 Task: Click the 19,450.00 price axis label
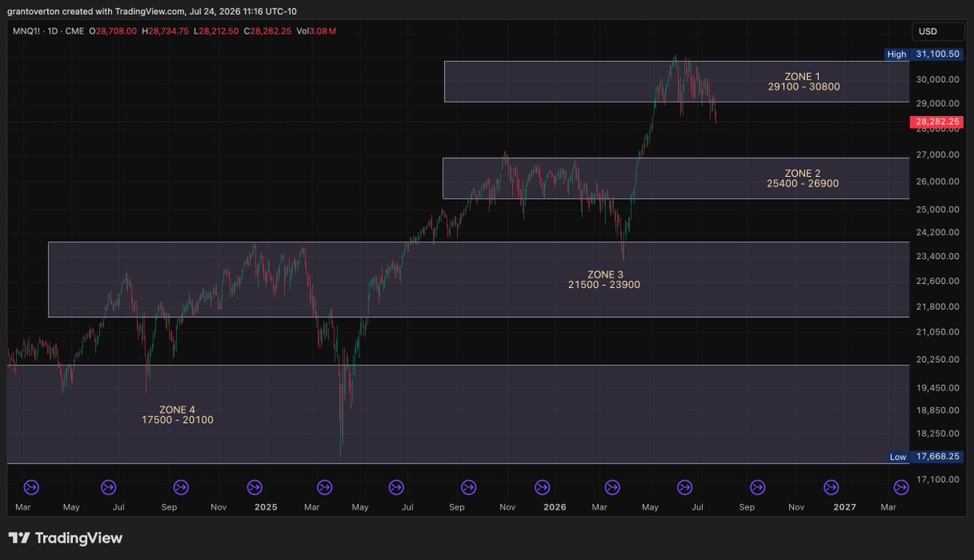coord(938,388)
